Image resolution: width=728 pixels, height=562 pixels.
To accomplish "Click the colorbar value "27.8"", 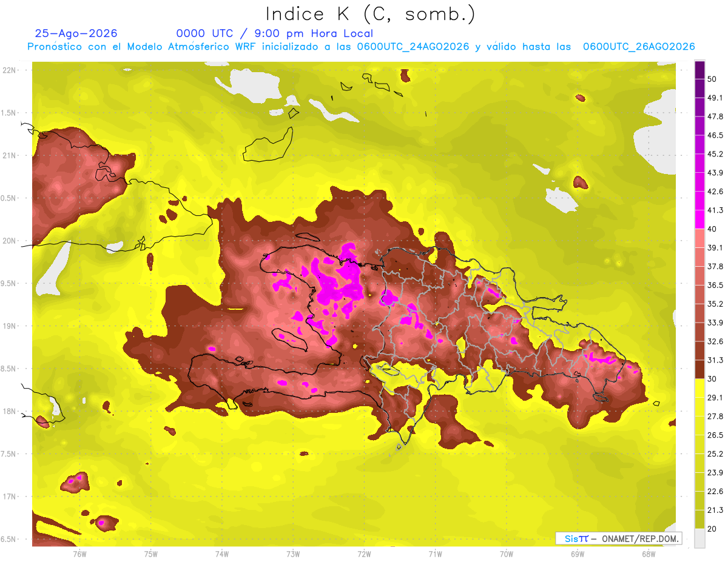I will coord(715,416).
